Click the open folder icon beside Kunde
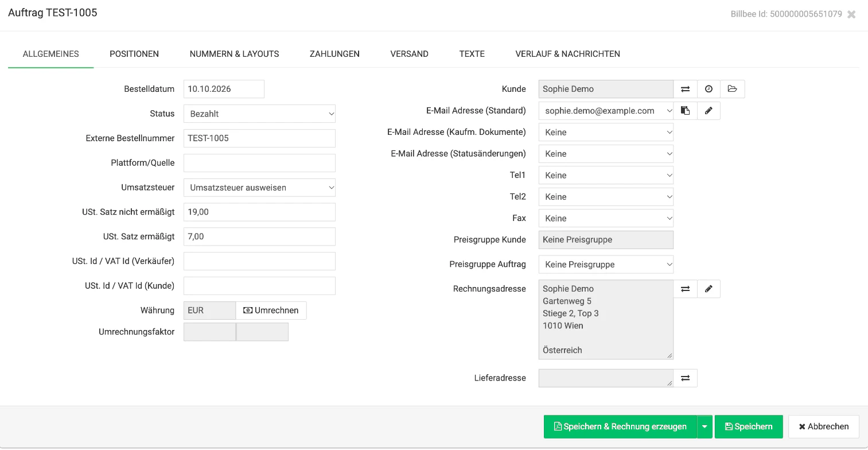Screen dimensions: 868x450 [733, 89]
